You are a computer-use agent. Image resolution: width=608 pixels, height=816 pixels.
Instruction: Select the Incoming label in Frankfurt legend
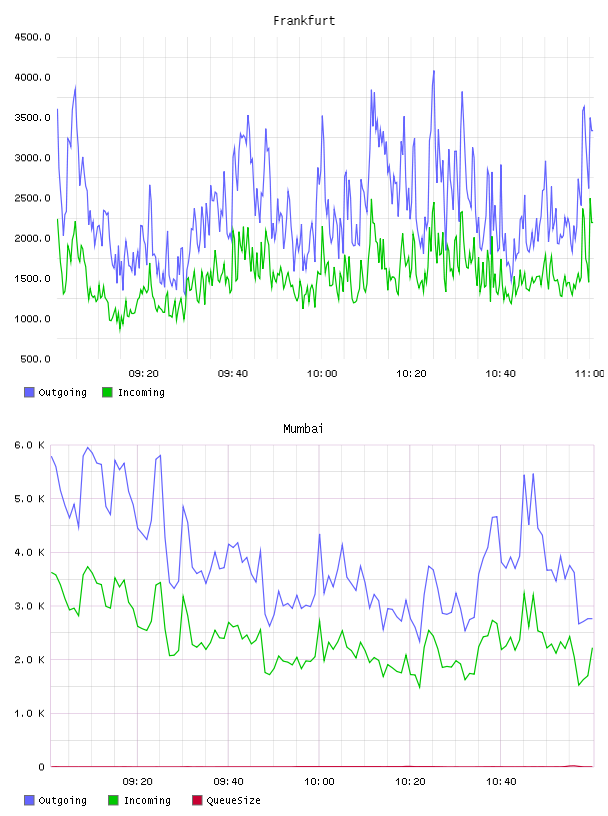141,392
